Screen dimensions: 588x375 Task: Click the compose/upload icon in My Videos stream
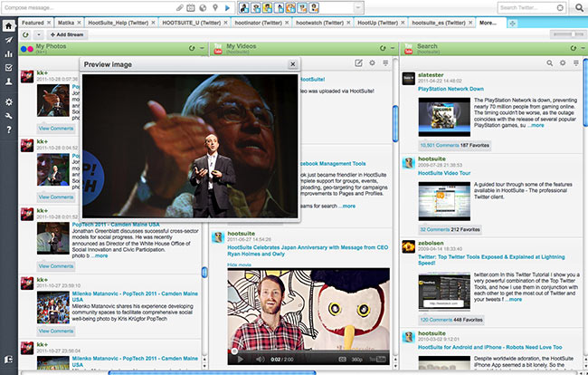tap(358, 63)
